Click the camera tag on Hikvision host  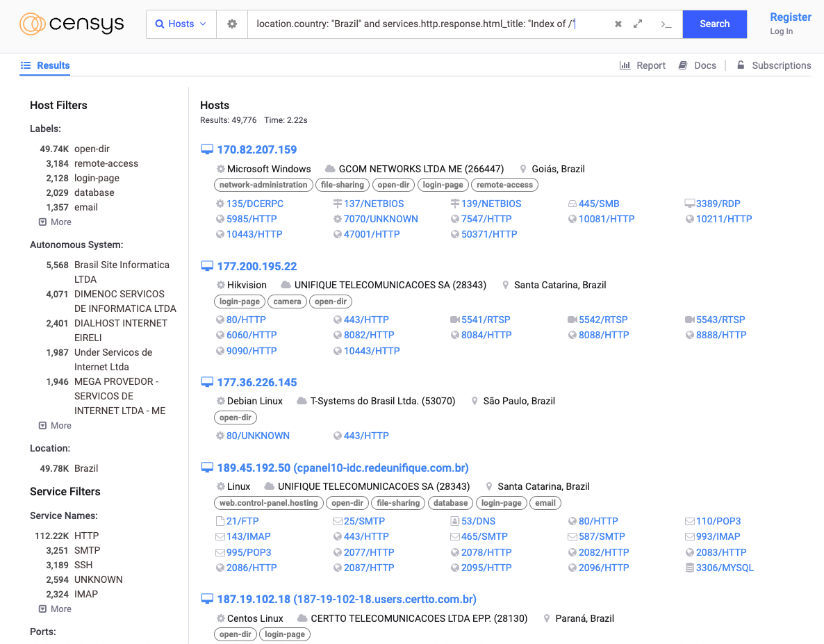[287, 302]
